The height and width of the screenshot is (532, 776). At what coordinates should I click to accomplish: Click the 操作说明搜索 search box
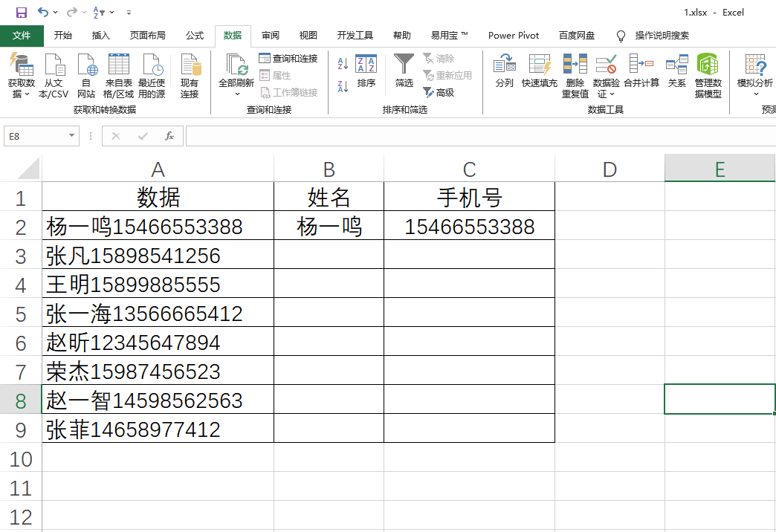pos(662,36)
